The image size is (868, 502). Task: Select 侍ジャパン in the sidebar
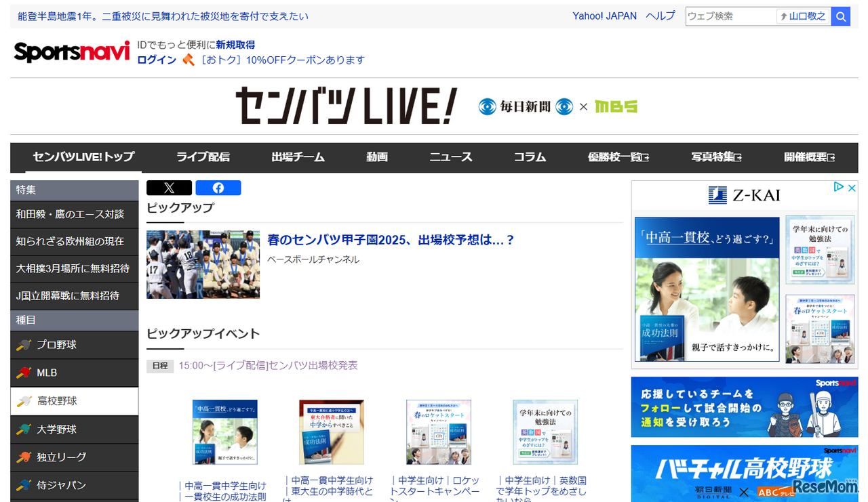pyautogui.click(x=75, y=485)
